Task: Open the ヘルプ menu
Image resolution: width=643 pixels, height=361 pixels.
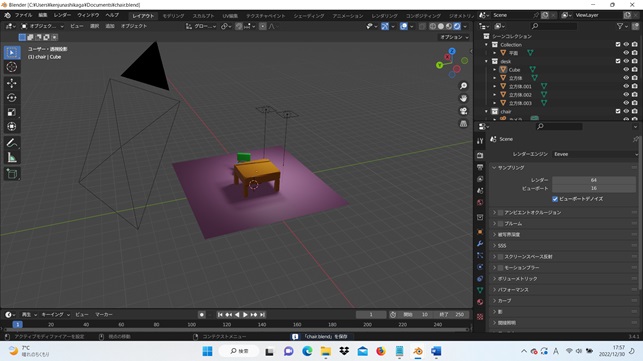Action: point(112,15)
